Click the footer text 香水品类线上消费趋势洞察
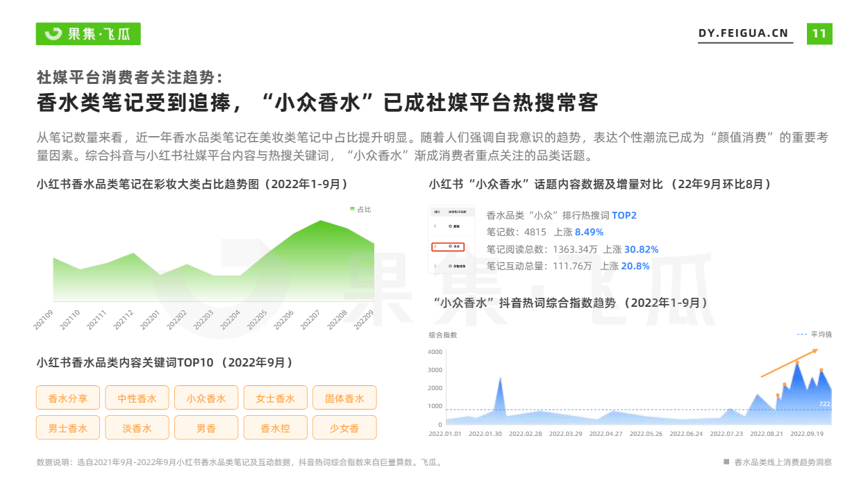 coord(783,462)
